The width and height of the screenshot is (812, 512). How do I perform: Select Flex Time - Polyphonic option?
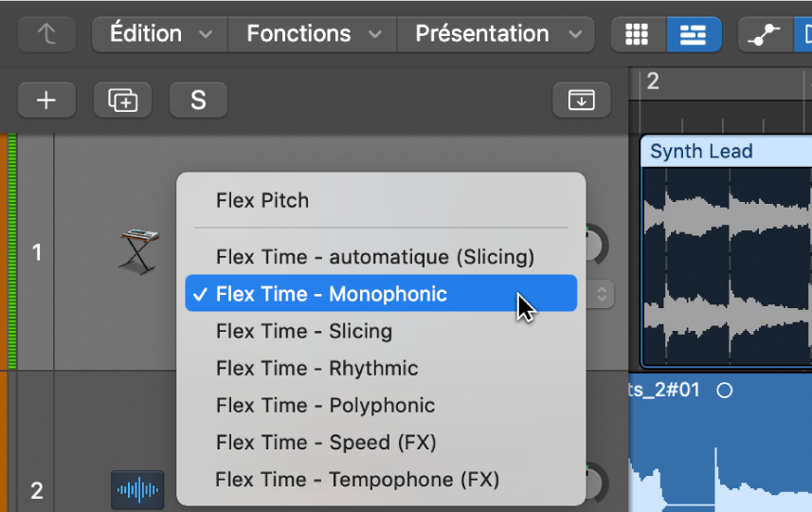coord(325,406)
